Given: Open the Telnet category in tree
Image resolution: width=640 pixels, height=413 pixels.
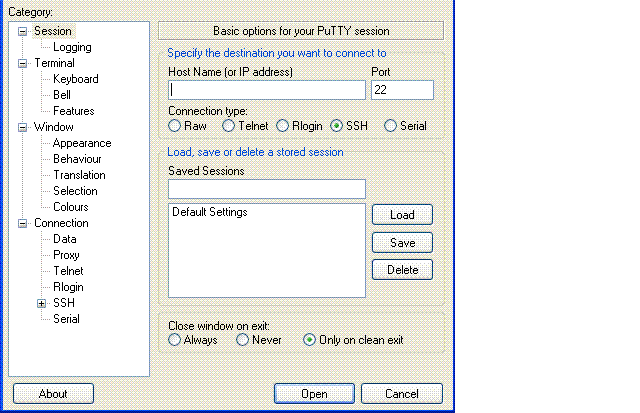Looking at the screenshot, I should click(68, 271).
